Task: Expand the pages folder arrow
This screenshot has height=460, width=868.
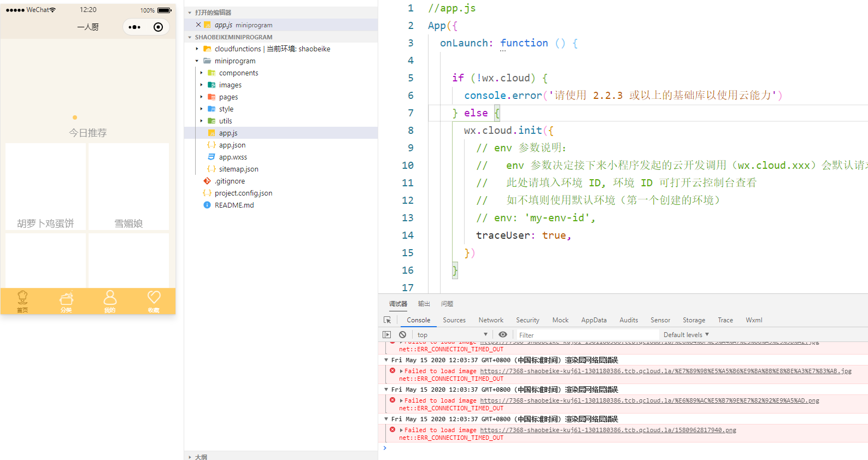Action: tap(202, 97)
